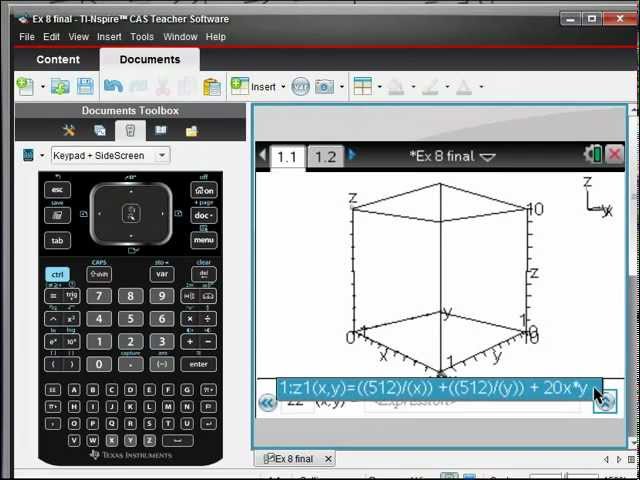Viewport: 640px width, 480px height.
Task: Click the number 5 key
Action: (x=131, y=319)
